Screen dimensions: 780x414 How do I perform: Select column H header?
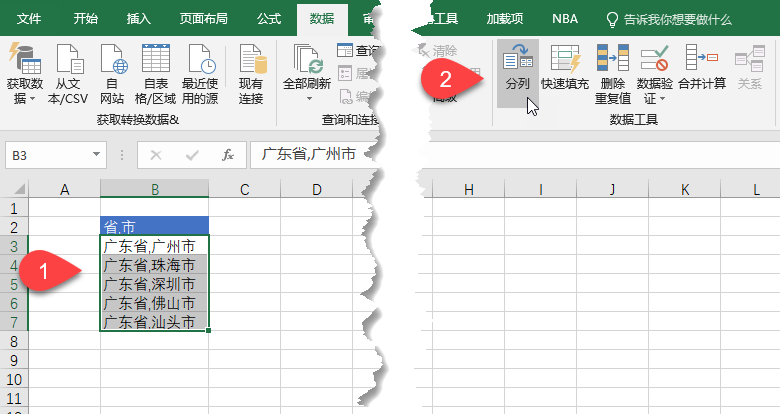coord(467,189)
